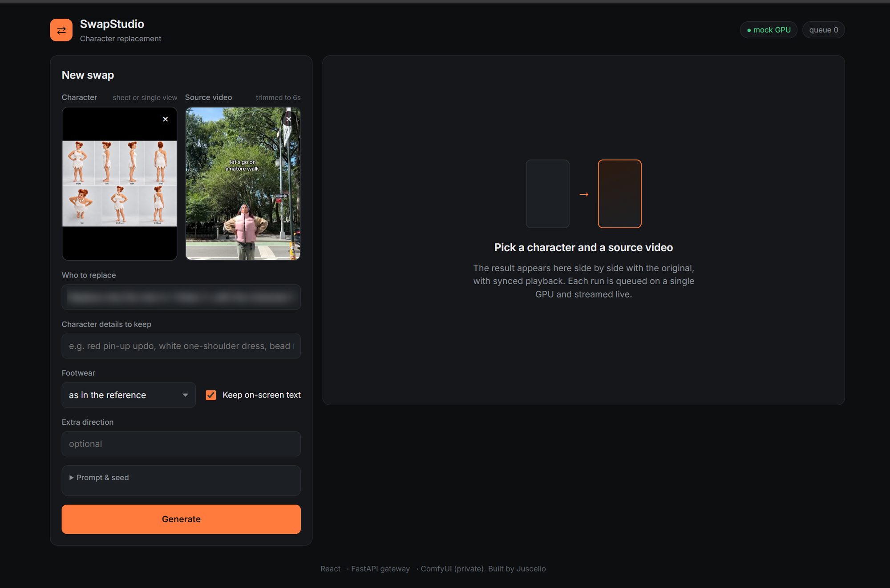Click the footer text 'Built by Juscelio'
Viewport: 890px width, 588px height.
517,569
